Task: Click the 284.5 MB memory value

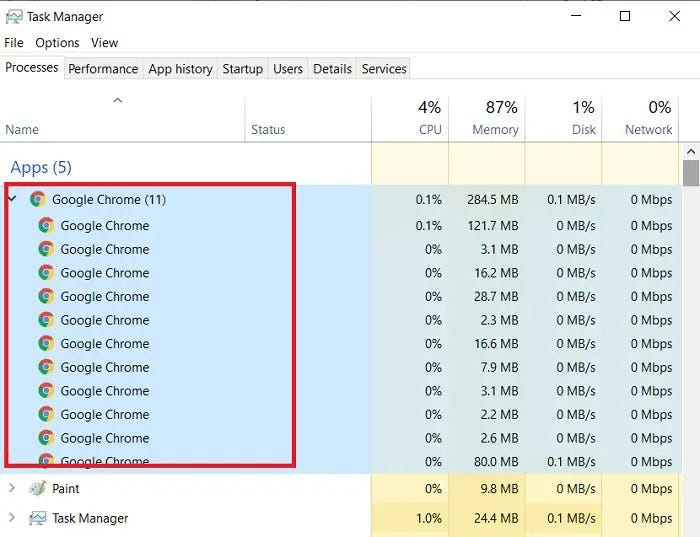Action: pyautogui.click(x=493, y=200)
